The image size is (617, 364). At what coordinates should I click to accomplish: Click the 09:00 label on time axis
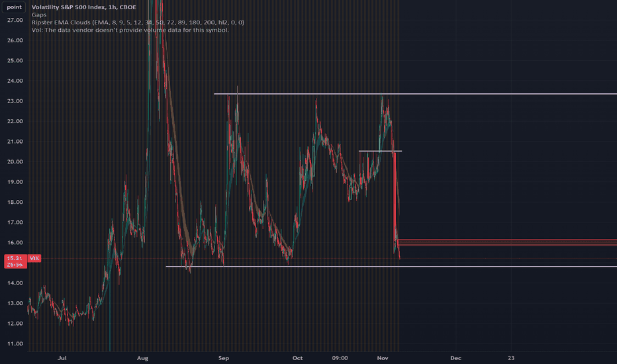(340, 358)
